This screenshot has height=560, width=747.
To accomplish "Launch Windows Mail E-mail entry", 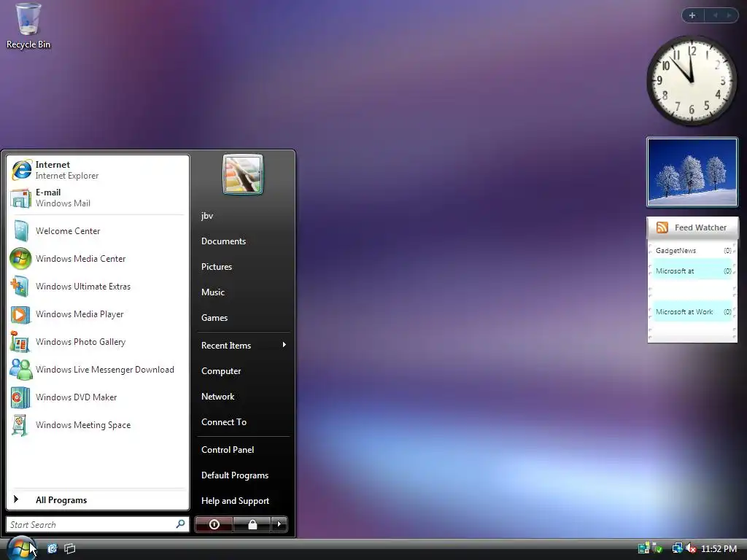I will (97, 198).
